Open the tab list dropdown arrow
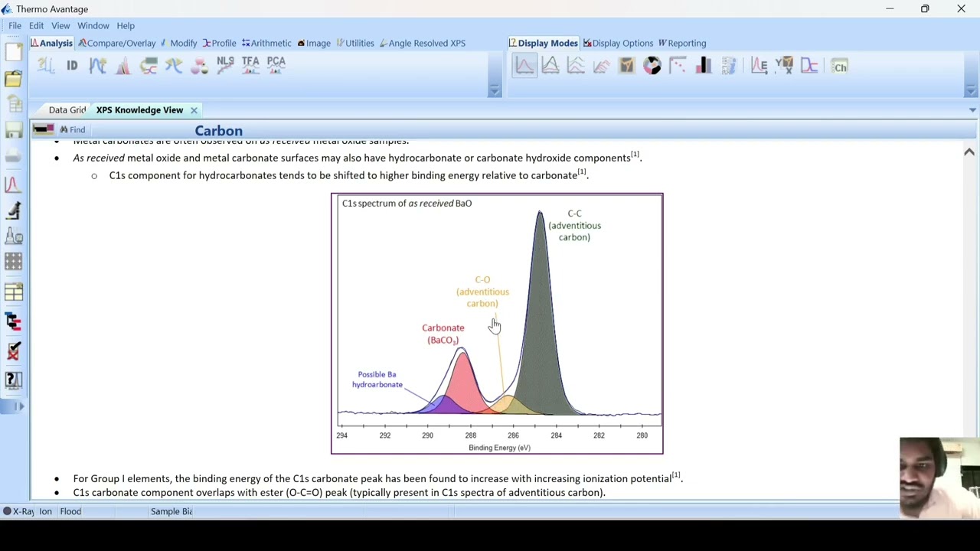Image resolution: width=980 pixels, height=551 pixels. pos(972,110)
